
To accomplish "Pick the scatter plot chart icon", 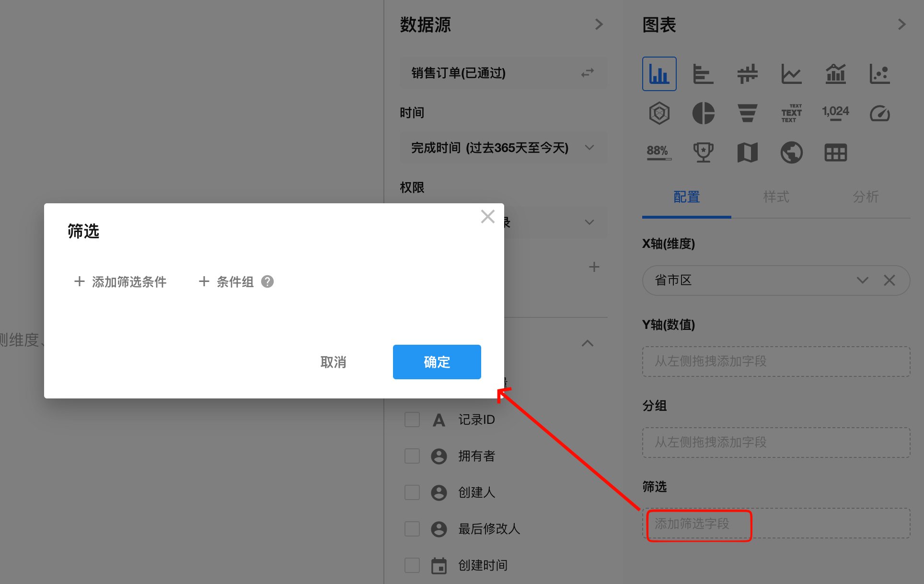I will tap(879, 74).
